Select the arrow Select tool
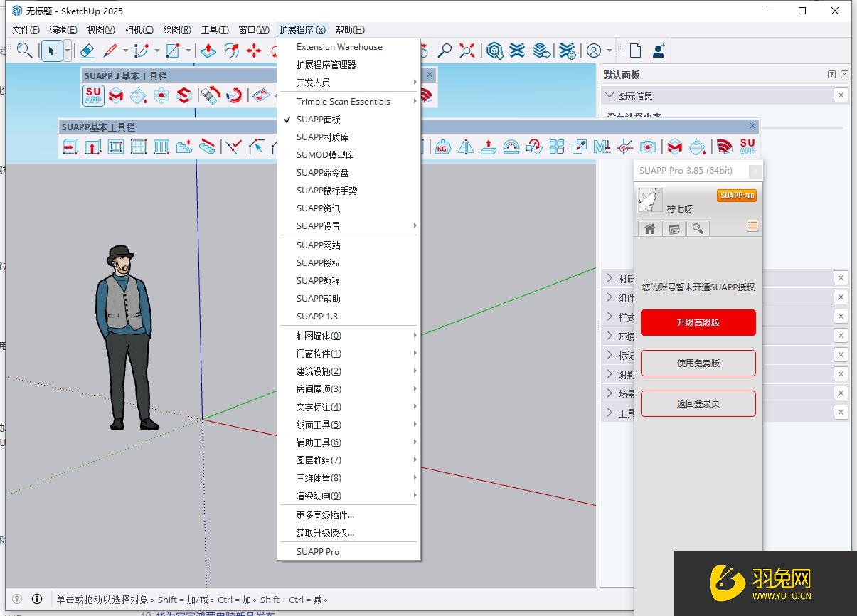 [x=51, y=51]
